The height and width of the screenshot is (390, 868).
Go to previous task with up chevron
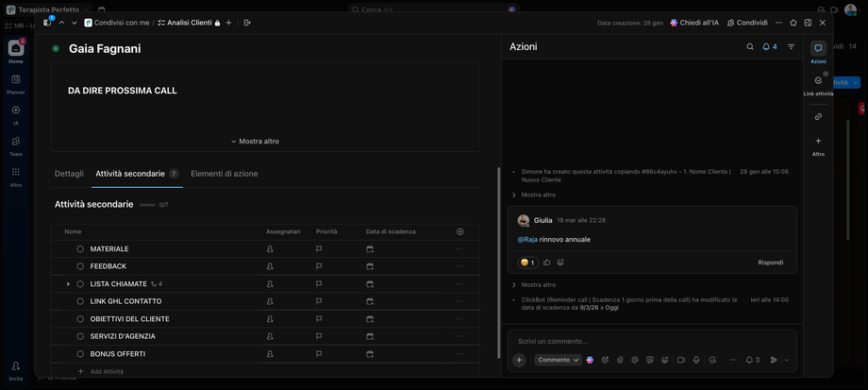61,23
